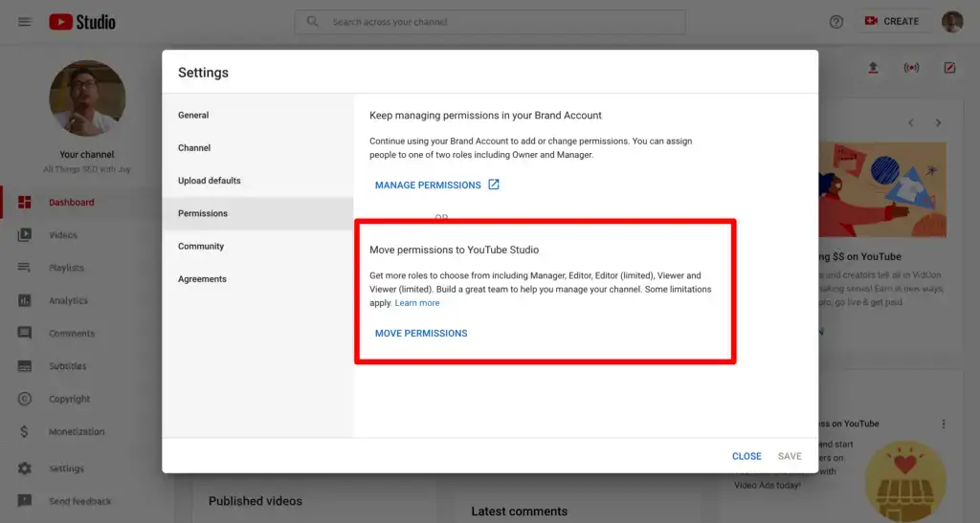Select the Community settings tab
The width and height of the screenshot is (980, 523).
pyautogui.click(x=257, y=246)
